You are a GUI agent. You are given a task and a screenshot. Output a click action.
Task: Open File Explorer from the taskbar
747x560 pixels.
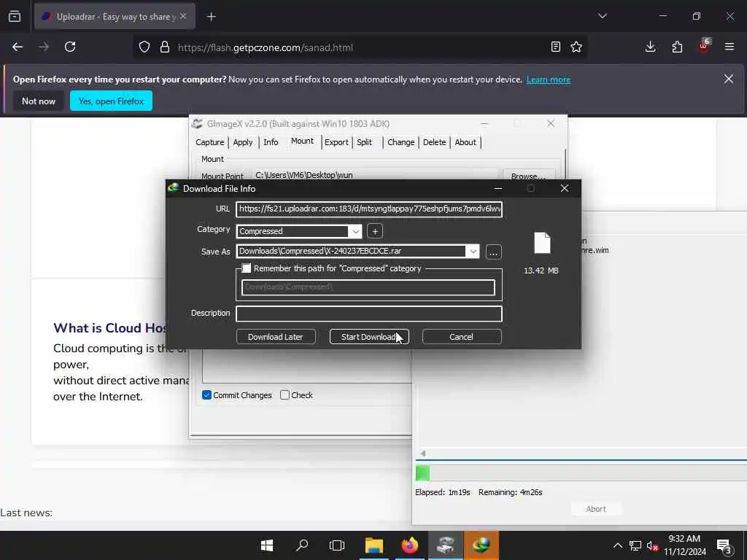coord(374,545)
